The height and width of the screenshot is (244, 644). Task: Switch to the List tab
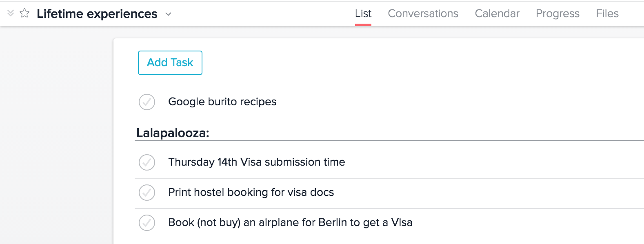tap(363, 14)
